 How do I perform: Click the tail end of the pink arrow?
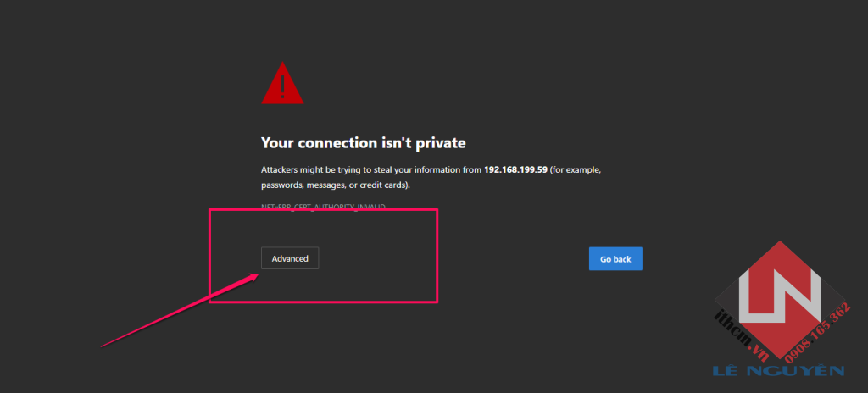pos(103,345)
